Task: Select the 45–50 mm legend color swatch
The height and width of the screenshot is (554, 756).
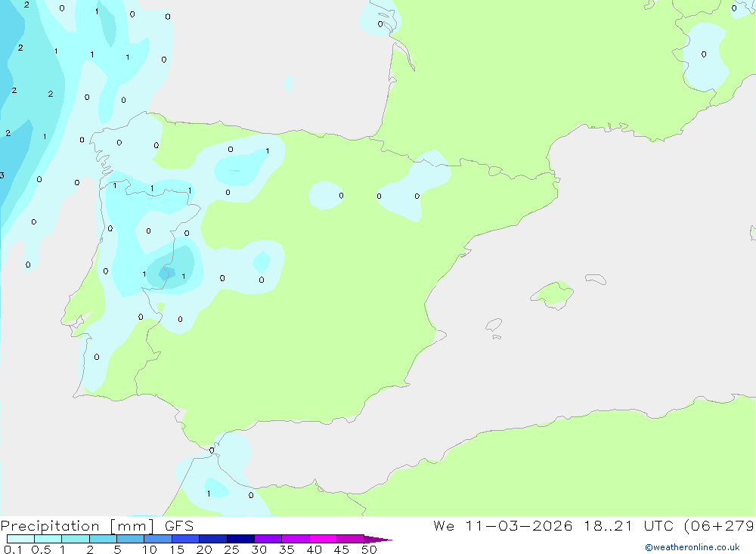Action: (350, 539)
